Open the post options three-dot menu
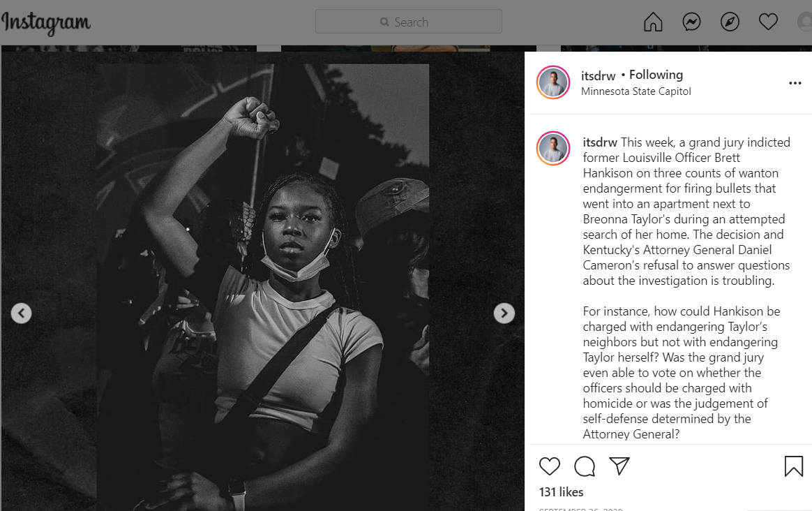 795,83
